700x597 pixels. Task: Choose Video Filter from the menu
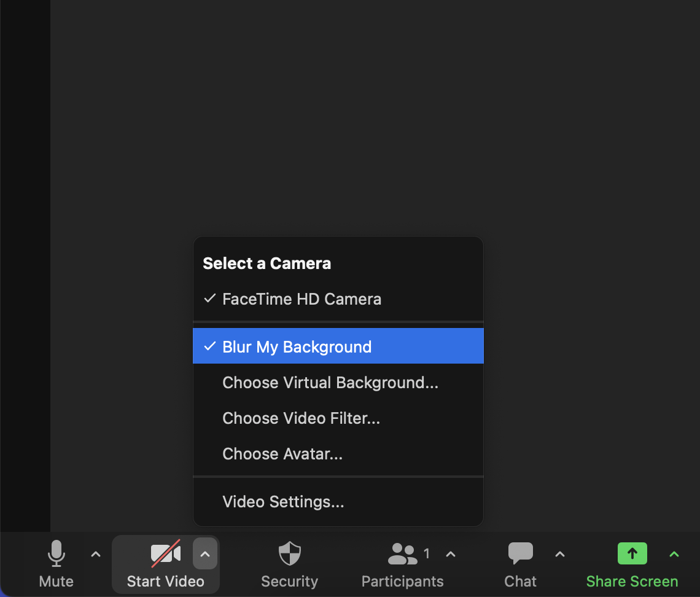(x=301, y=418)
